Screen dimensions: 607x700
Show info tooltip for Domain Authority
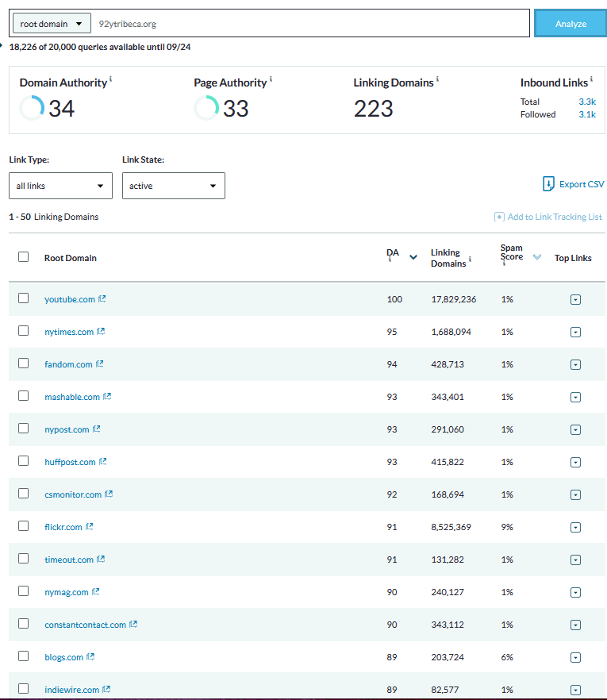pyautogui.click(x=111, y=79)
